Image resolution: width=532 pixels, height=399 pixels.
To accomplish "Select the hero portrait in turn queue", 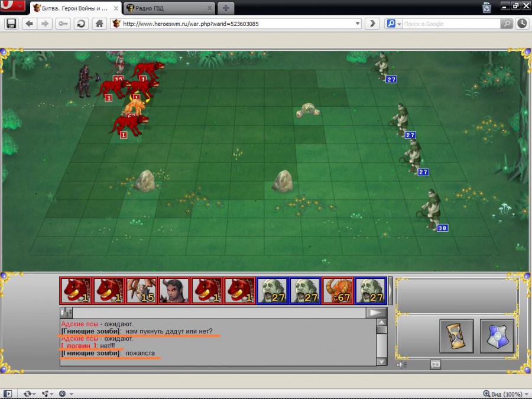I will tap(174, 290).
